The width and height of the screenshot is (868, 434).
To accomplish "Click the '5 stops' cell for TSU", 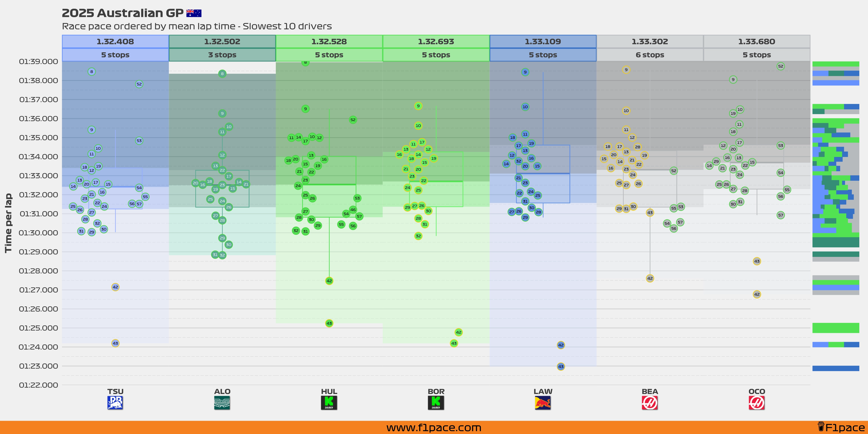I will tap(115, 55).
